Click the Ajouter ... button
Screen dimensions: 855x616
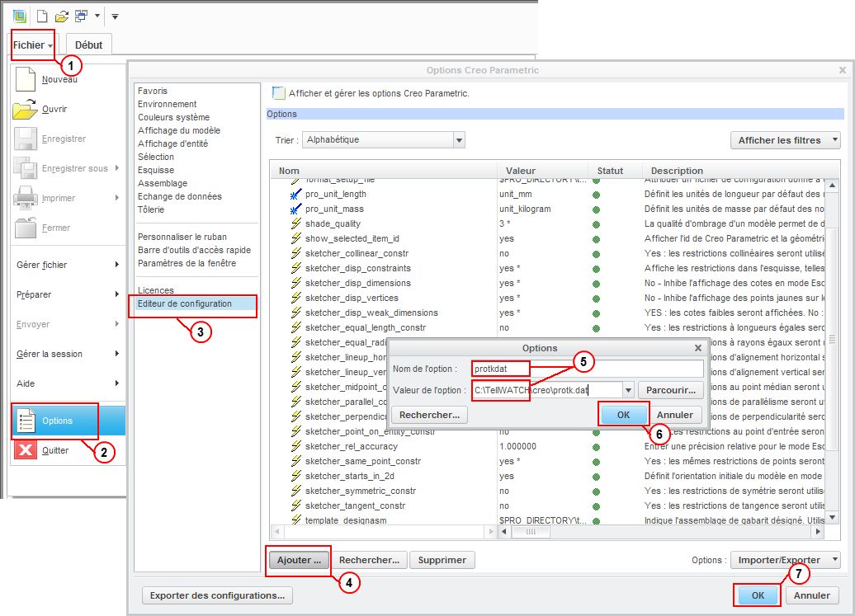click(x=299, y=561)
